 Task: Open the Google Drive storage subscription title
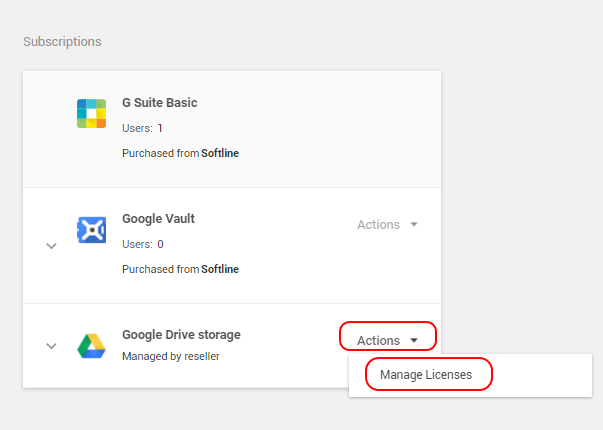[181, 335]
